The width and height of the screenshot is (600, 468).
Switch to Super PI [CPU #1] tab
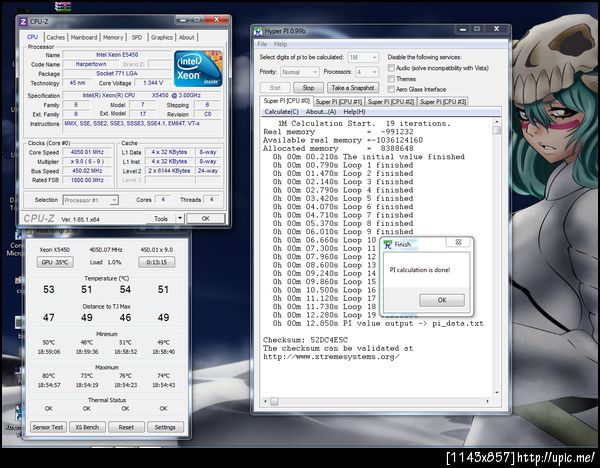click(x=339, y=102)
